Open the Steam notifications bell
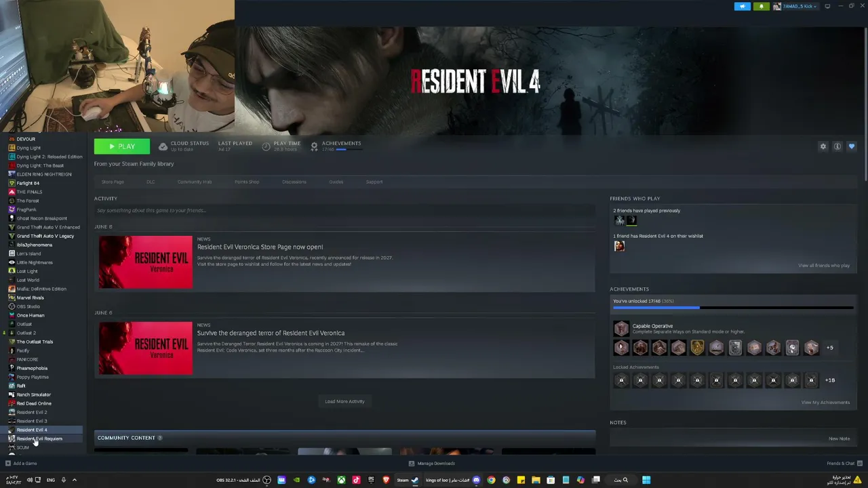The height and width of the screenshot is (488, 868). [x=761, y=6]
